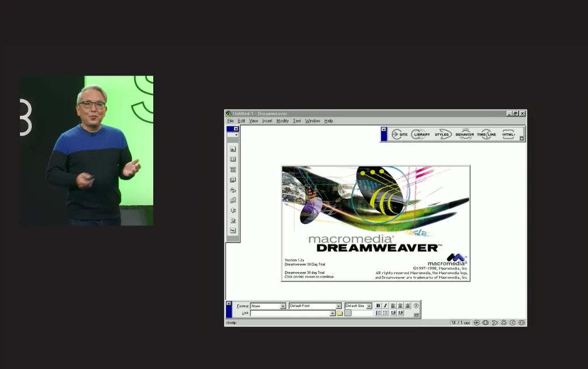This screenshot has height=369, width=588.
Task: Open the Library palette from launcher
Action: click(421, 134)
